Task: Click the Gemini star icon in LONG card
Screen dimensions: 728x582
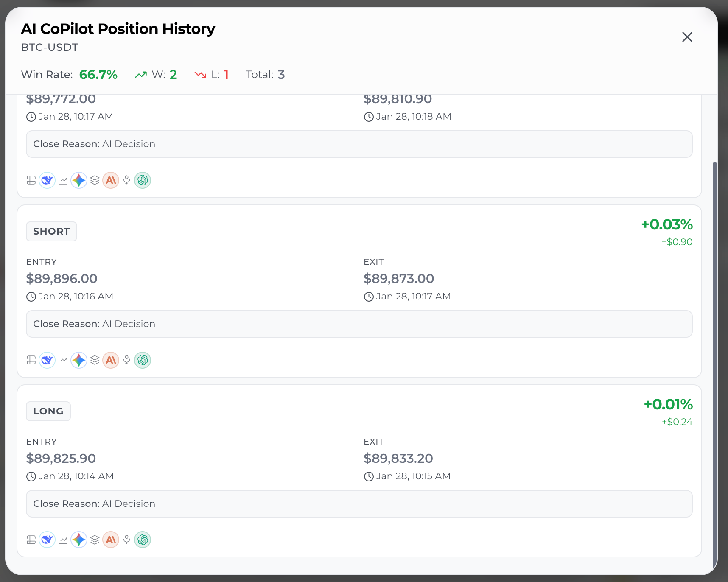Action: 79,540
